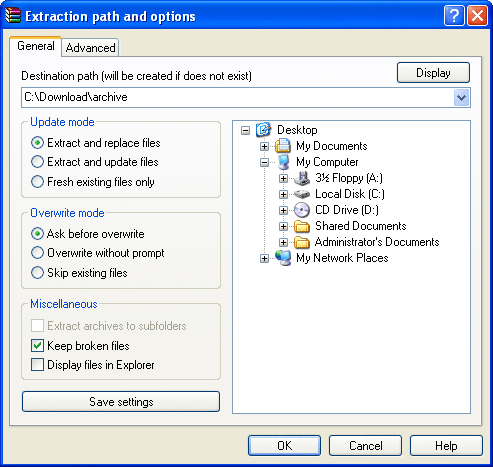Viewport: 493px width, 467px height.
Task: Click the question mark help icon in title bar
Action: click(454, 16)
